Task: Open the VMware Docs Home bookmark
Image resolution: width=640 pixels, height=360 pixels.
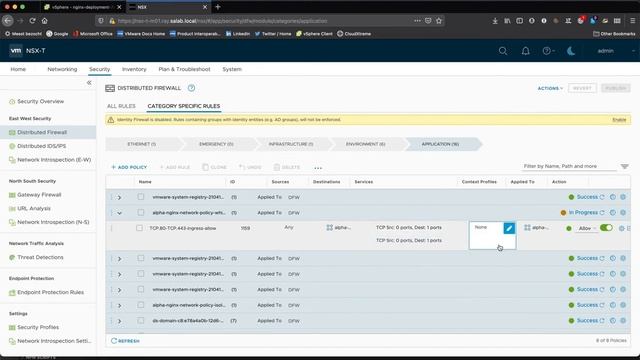Action: (141, 34)
